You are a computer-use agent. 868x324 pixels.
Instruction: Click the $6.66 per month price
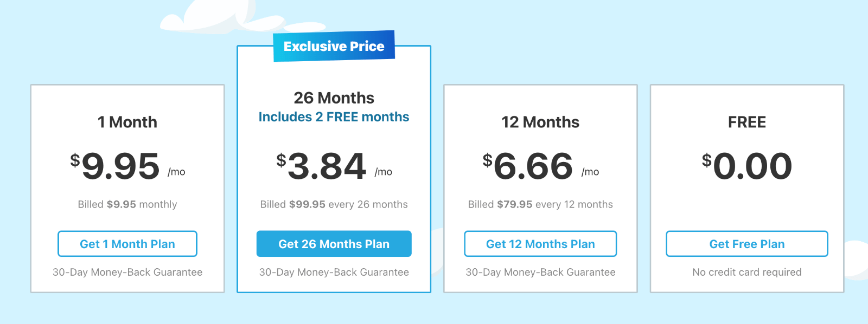click(x=540, y=166)
